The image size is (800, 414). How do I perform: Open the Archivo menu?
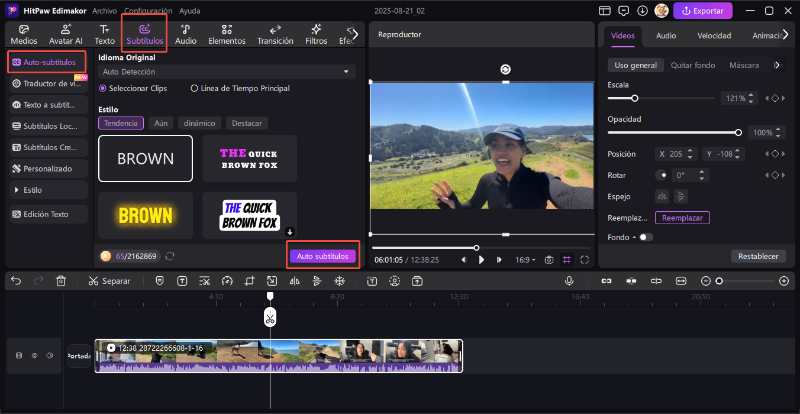click(x=105, y=11)
